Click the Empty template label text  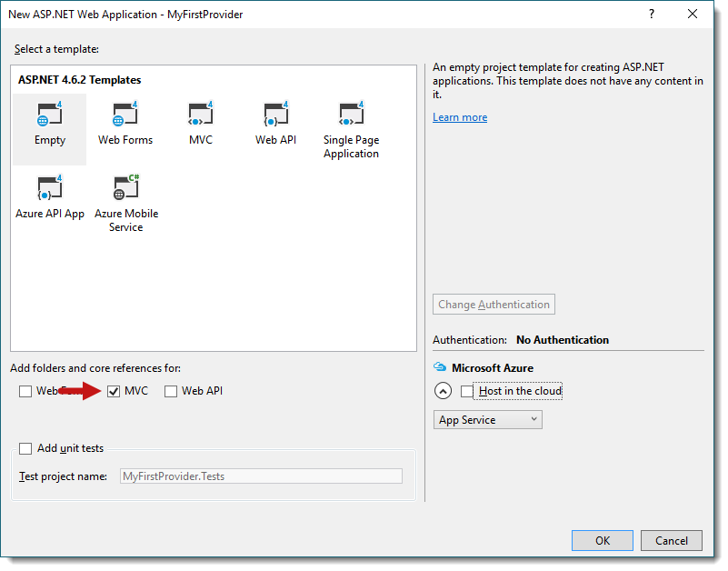pos(50,140)
